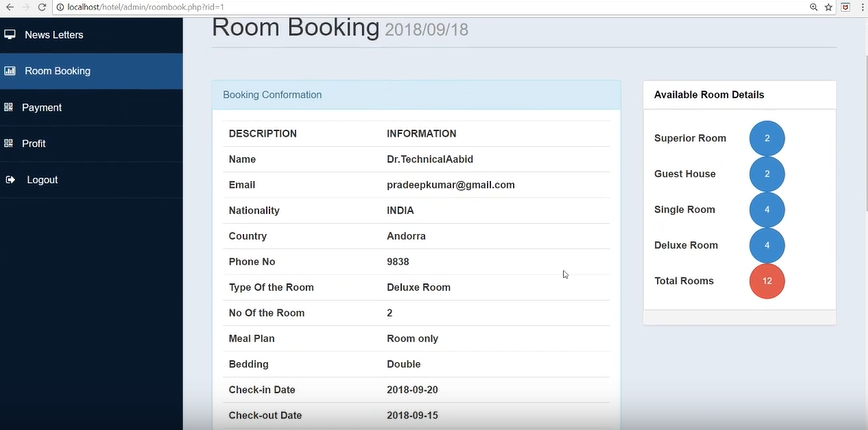This screenshot has width=868, height=430.
Task: Click the Meal Plan row label
Action: (251, 339)
